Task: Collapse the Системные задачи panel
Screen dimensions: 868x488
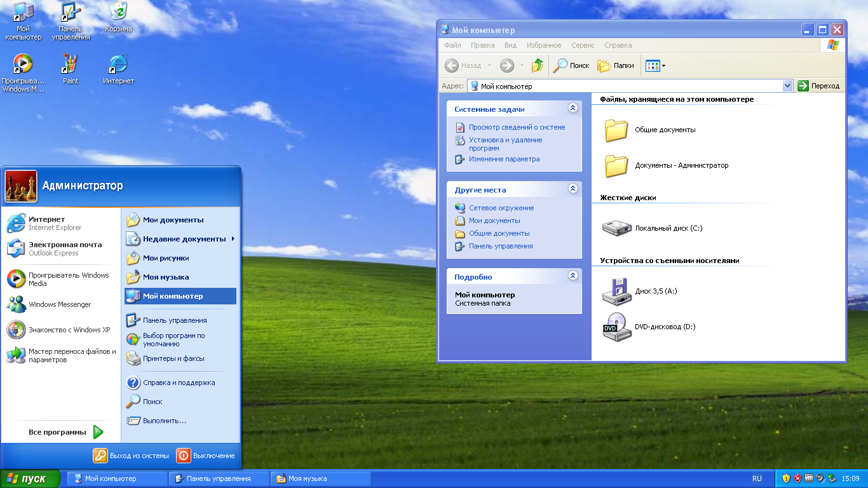Action: 573,109
